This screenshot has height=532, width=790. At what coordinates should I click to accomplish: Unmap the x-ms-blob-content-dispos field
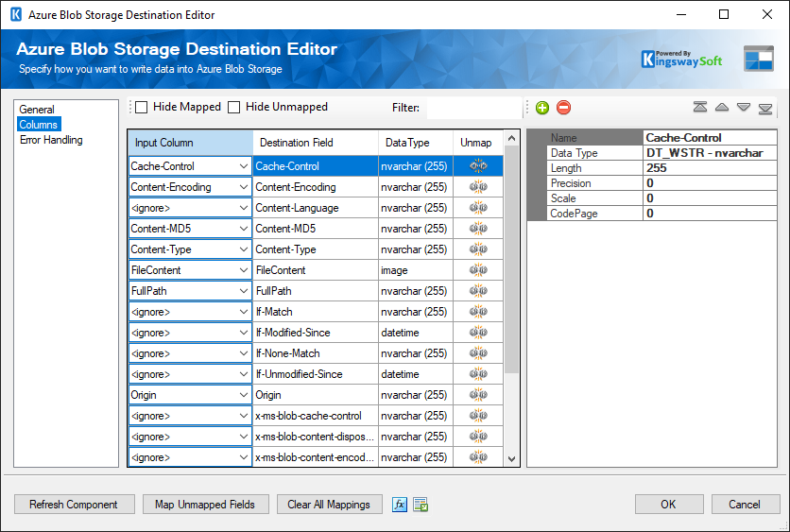click(x=478, y=437)
